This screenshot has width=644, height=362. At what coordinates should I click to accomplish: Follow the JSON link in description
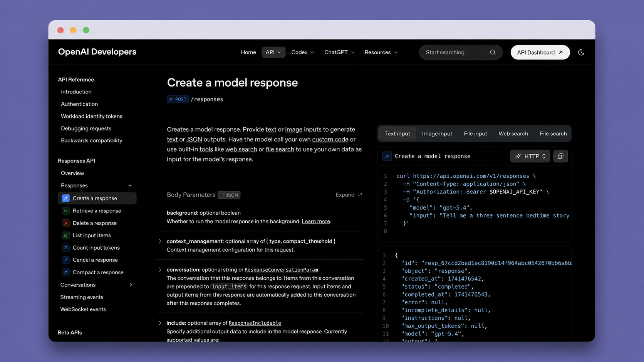194,139
